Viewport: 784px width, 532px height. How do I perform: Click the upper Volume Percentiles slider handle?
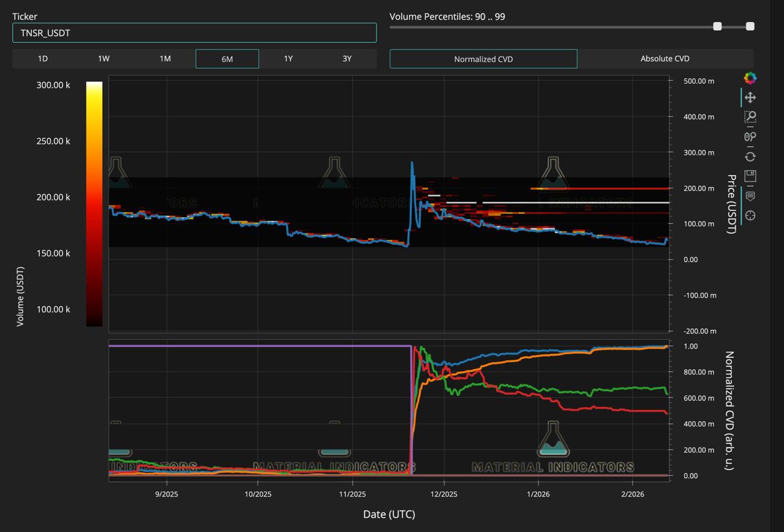tap(750, 26)
